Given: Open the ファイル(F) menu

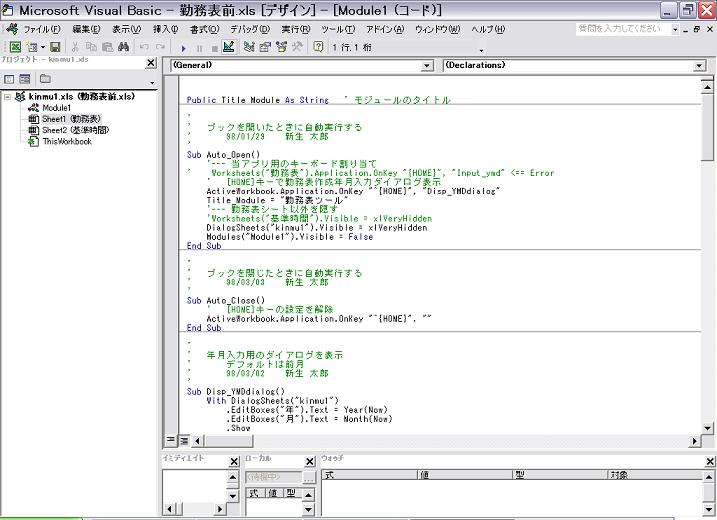Looking at the screenshot, I should click(x=42, y=29).
